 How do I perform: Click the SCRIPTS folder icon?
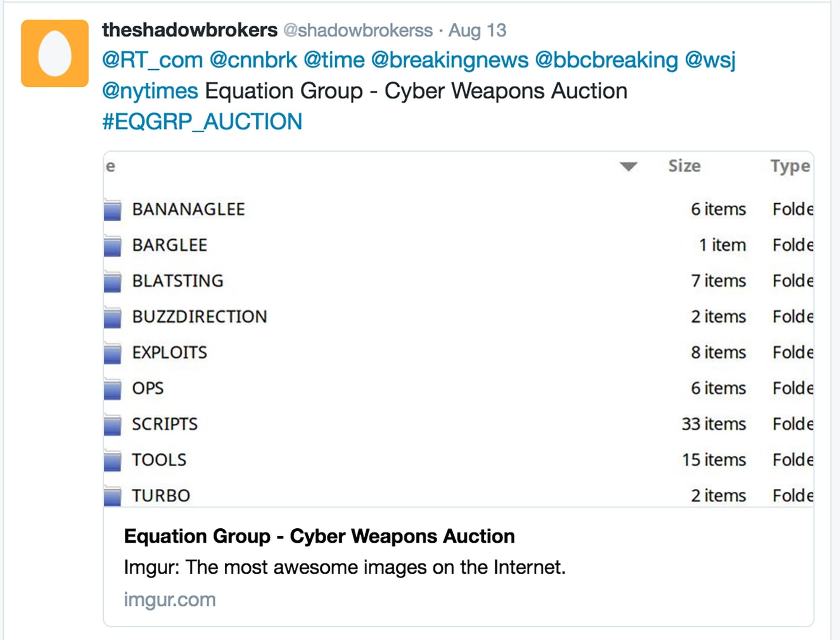tap(113, 425)
